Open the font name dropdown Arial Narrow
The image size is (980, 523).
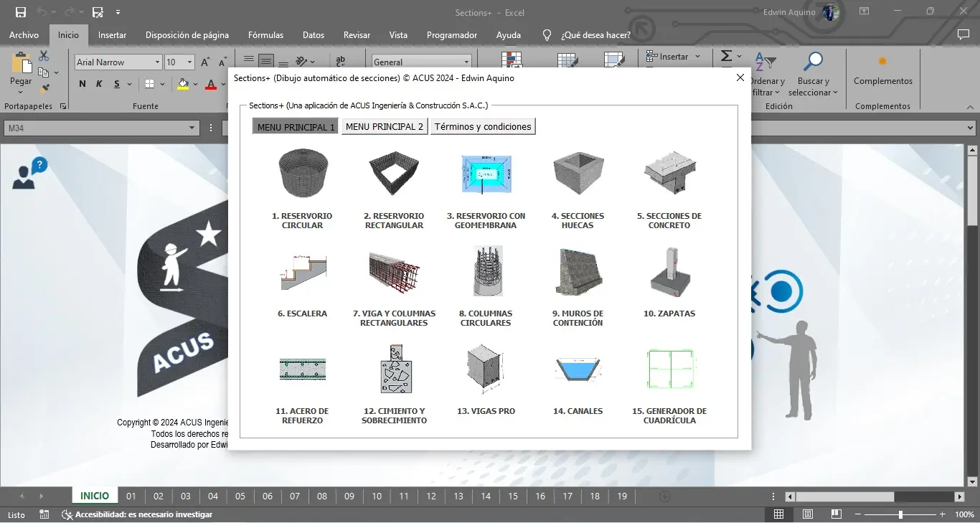158,62
